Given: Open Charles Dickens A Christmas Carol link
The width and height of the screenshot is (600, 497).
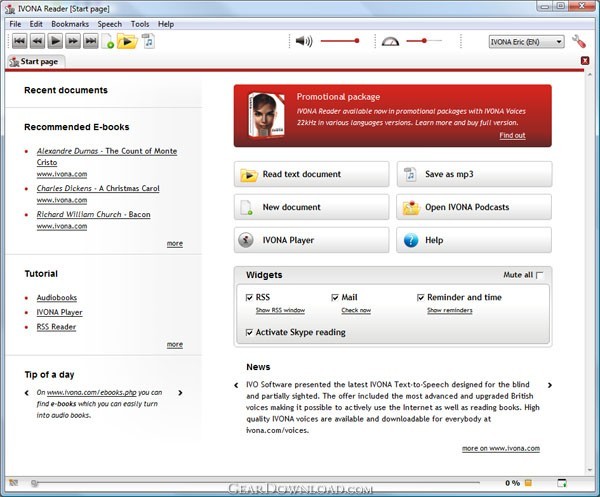Looking at the screenshot, I should pyautogui.click(x=98, y=188).
